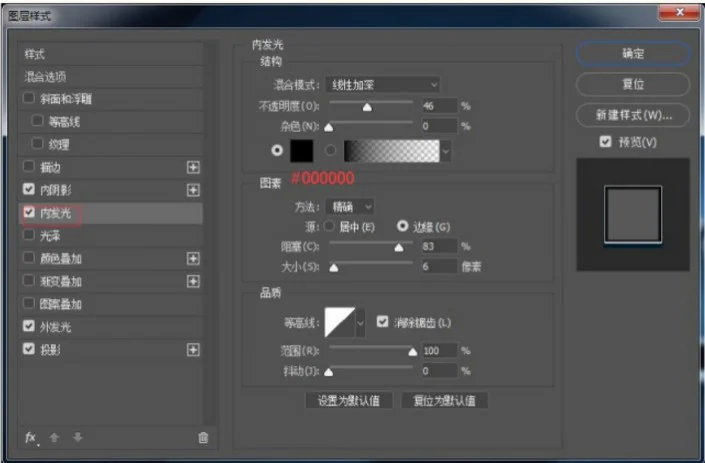Screen dimensions: 705x463
Task: Click the 复位 button
Action: (x=633, y=85)
